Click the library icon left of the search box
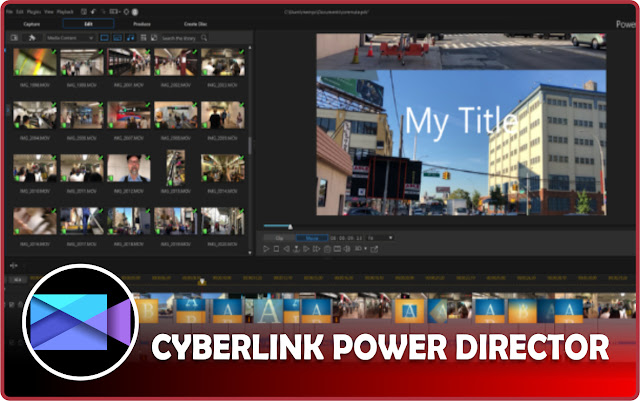The height and width of the screenshot is (401, 640). coord(154,38)
